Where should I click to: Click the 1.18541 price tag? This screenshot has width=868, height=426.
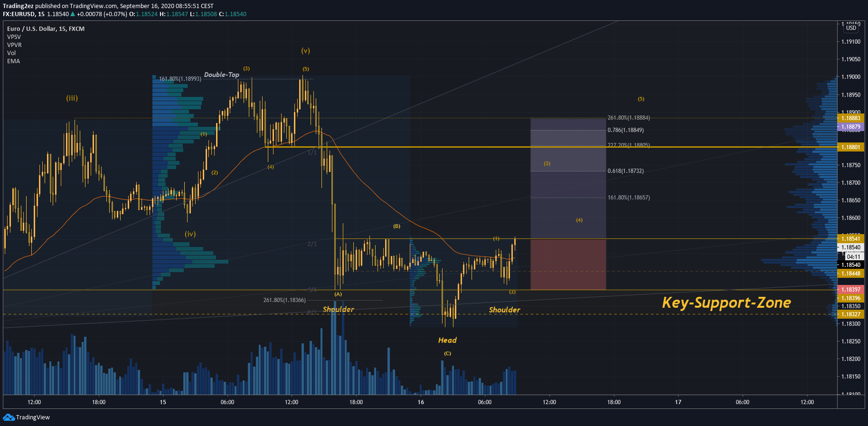pos(851,238)
